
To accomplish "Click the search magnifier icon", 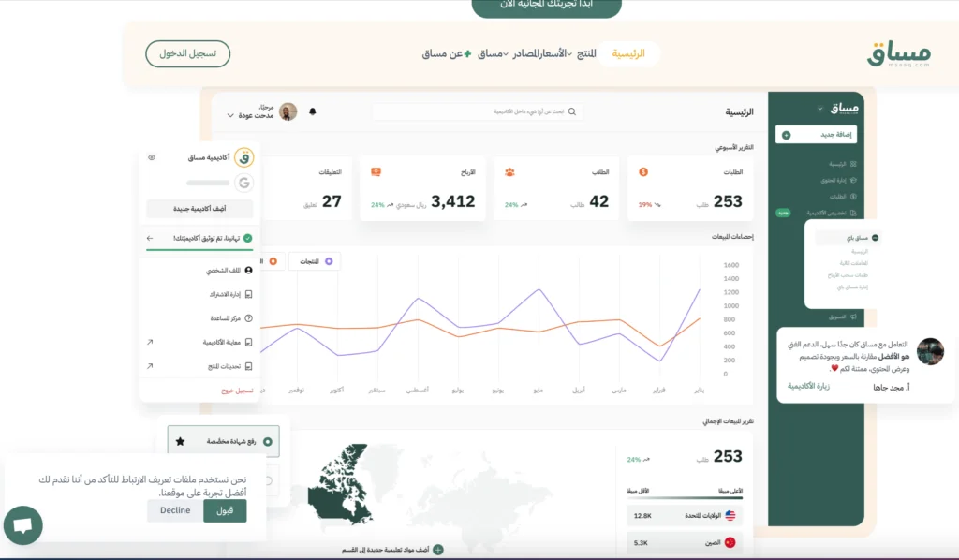I will coord(572,111).
